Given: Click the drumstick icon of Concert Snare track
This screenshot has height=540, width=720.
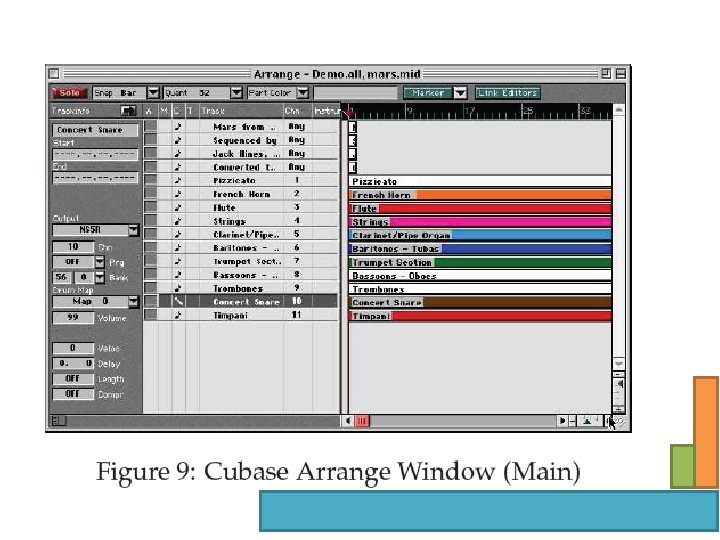Looking at the screenshot, I should pyautogui.click(x=178, y=302).
